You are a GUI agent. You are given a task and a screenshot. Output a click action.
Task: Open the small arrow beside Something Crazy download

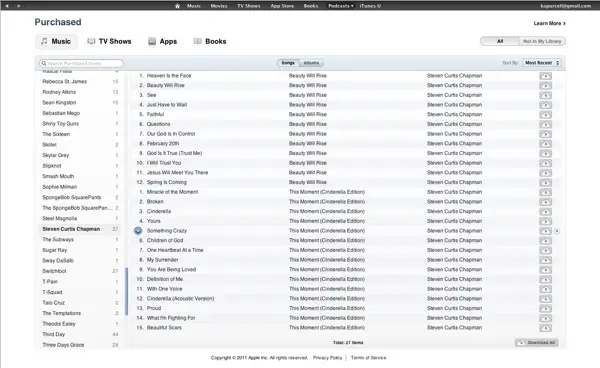point(557,231)
